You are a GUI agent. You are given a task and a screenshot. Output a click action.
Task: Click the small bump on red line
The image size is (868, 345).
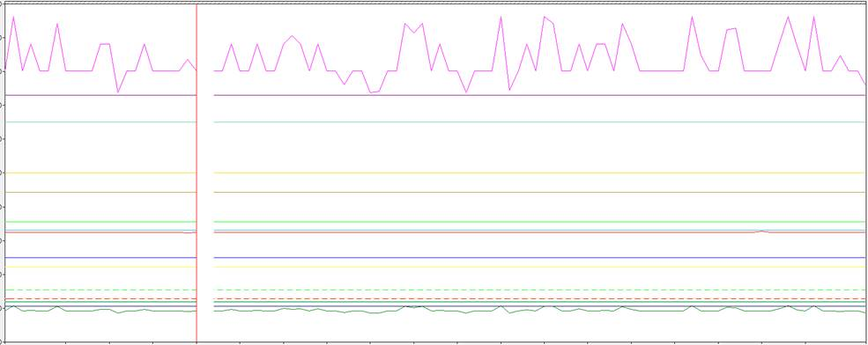click(x=762, y=231)
